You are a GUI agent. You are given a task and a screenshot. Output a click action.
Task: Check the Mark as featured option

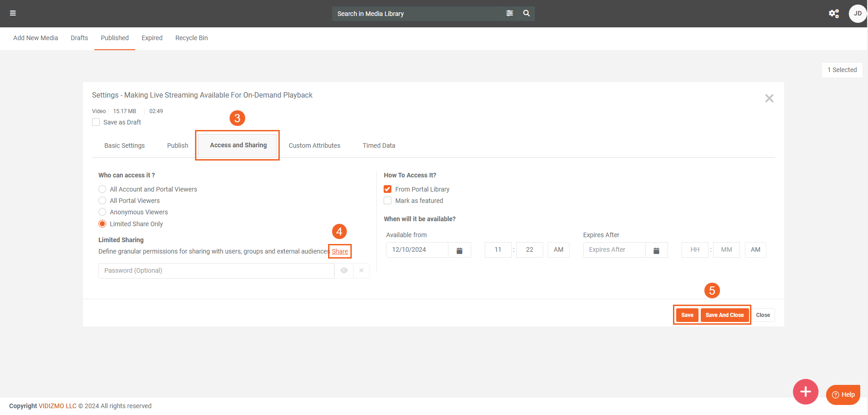click(388, 201)
